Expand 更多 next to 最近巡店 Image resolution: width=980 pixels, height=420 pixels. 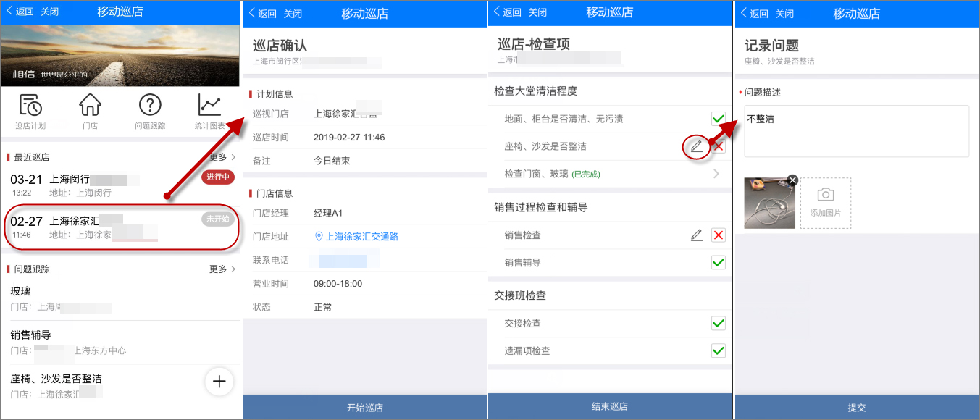pos(221,156)
